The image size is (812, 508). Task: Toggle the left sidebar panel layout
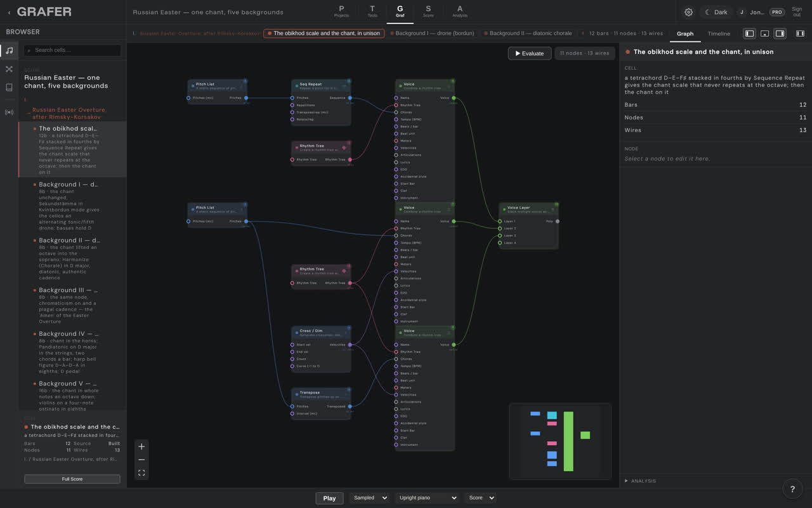(749, 34)
